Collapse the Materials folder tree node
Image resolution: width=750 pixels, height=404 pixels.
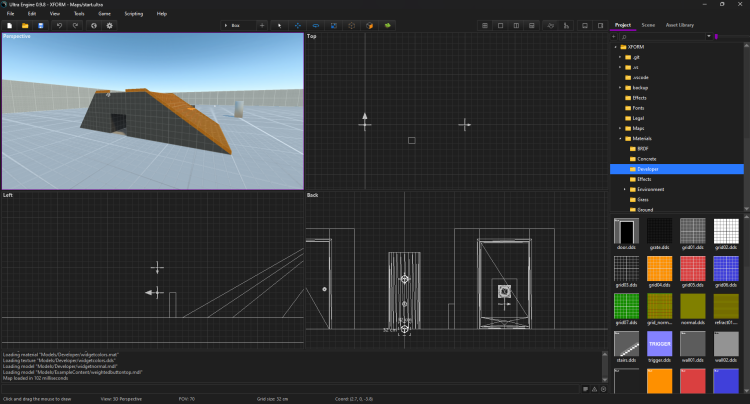click(620, 139)
